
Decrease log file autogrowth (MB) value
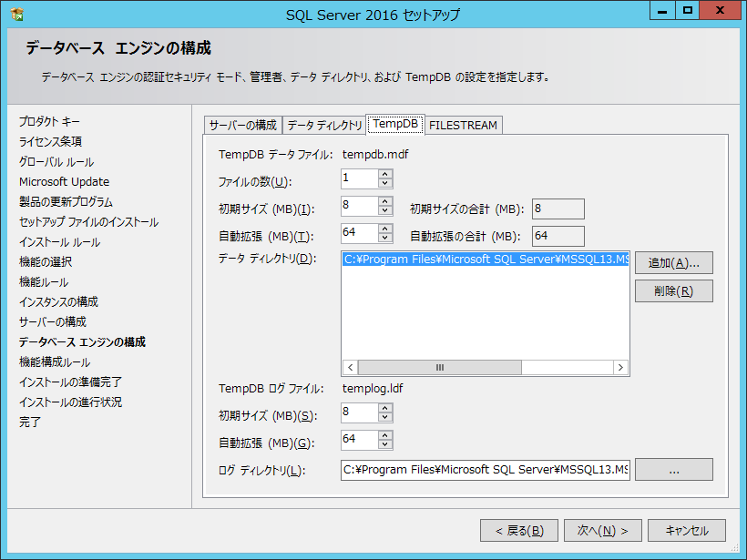click(x=385, y=445)
